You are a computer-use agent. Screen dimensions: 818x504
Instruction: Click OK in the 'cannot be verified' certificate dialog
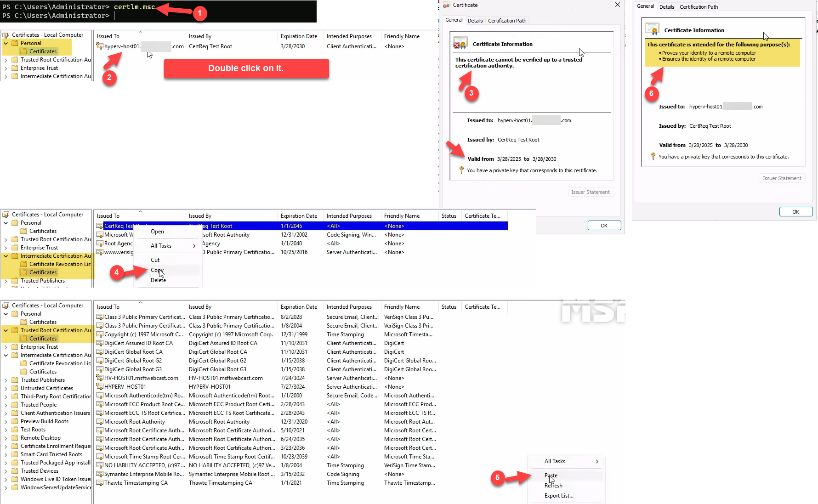pos(604,226)
